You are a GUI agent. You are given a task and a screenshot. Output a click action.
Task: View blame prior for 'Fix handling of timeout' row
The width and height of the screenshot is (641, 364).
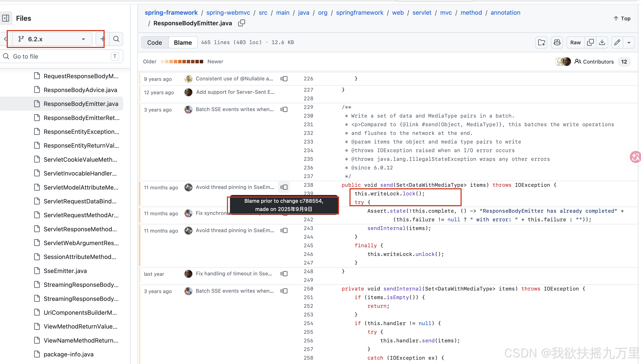[284, 274]
